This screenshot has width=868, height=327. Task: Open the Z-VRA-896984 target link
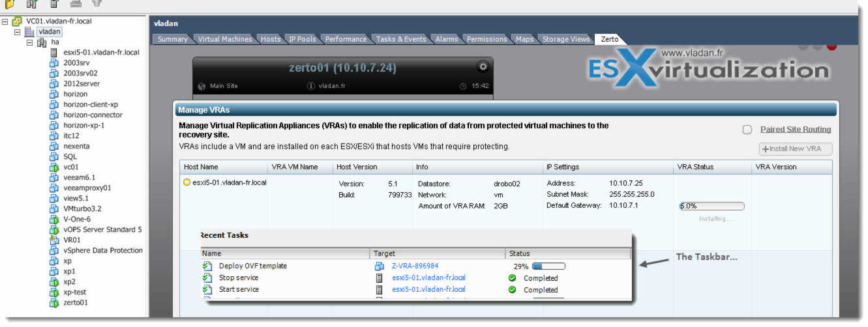[415, 266]
